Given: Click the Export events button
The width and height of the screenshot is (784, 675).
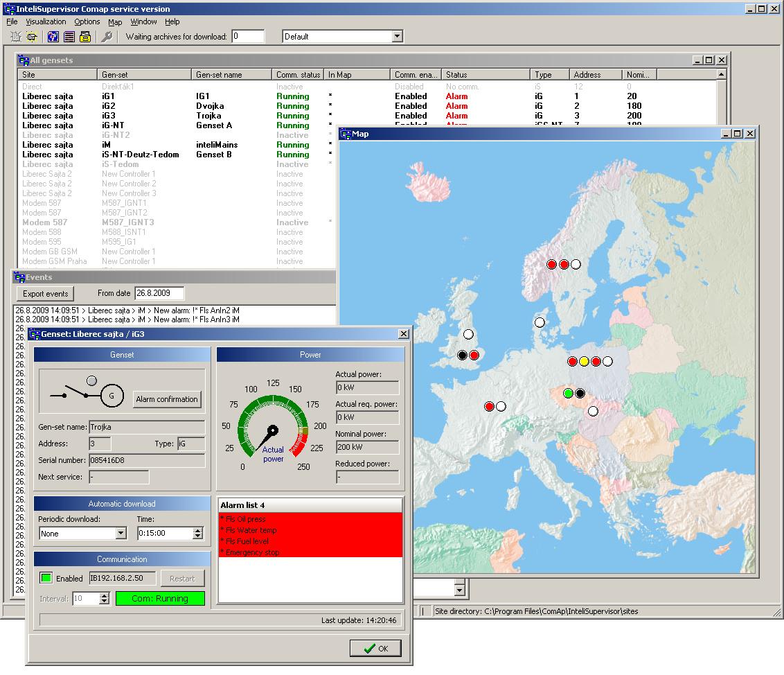Looking at the screenshot, I should click(x=45, y=294).
